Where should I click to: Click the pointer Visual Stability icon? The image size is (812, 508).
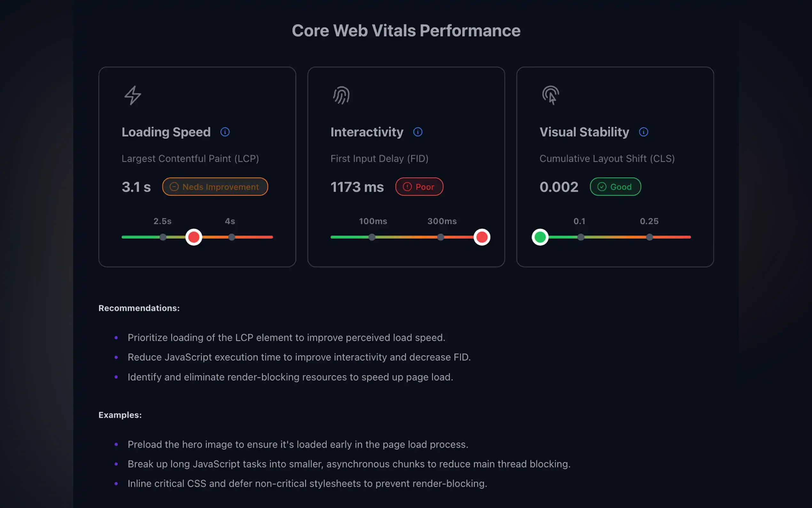(550, 95)
